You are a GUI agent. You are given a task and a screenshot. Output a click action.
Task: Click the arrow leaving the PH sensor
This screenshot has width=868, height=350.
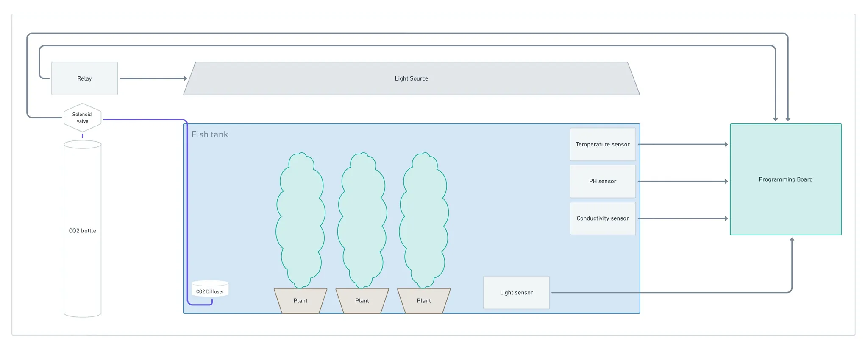tap(682, 181)
